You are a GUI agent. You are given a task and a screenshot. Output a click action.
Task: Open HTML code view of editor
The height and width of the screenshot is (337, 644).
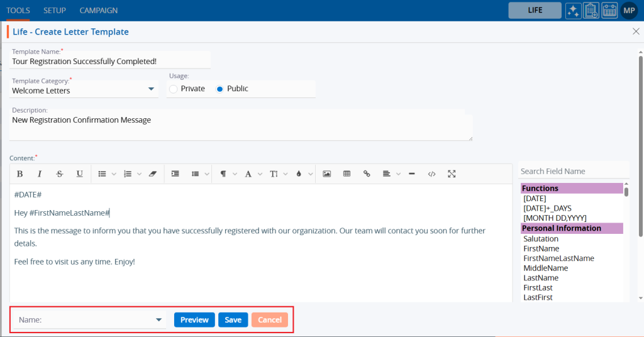431,174
